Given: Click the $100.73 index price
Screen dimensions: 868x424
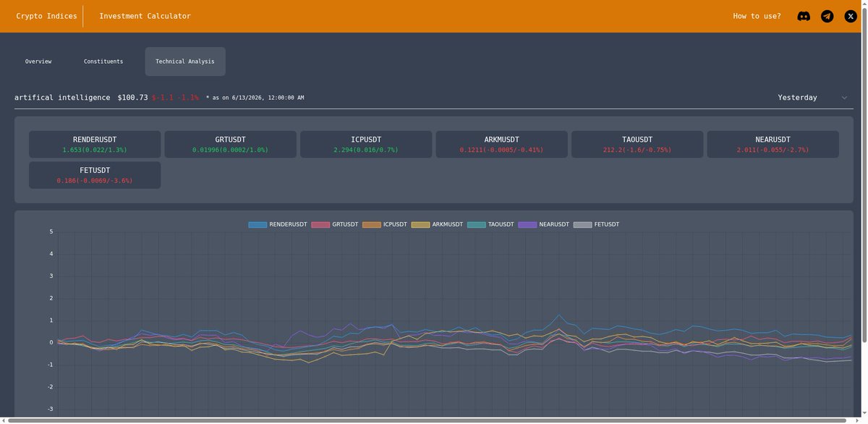Looking at the screenshot, I should pyautogui.click(x=133, y=98).
